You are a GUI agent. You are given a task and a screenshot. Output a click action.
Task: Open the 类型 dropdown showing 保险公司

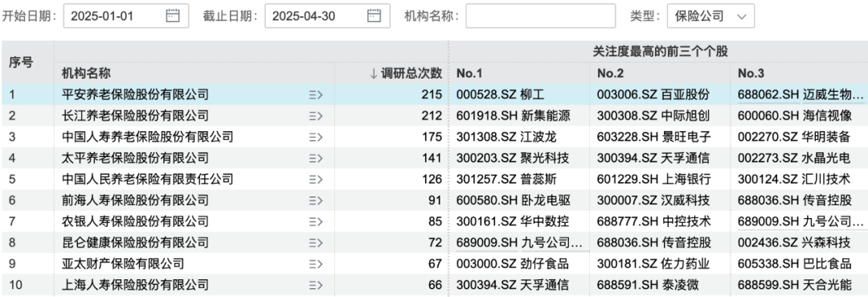(x=710, y=15)
